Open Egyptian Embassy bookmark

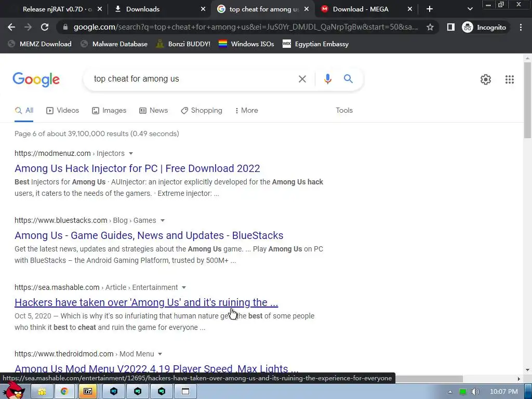(315, 44)
